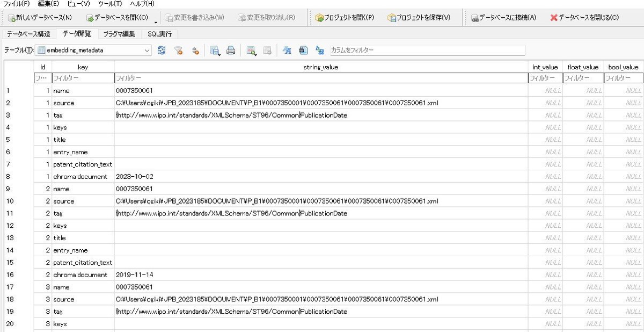This screenshot has width=644, height=332.
Task: Select 'entry_name' key in row 14
Action: point(83,250)
